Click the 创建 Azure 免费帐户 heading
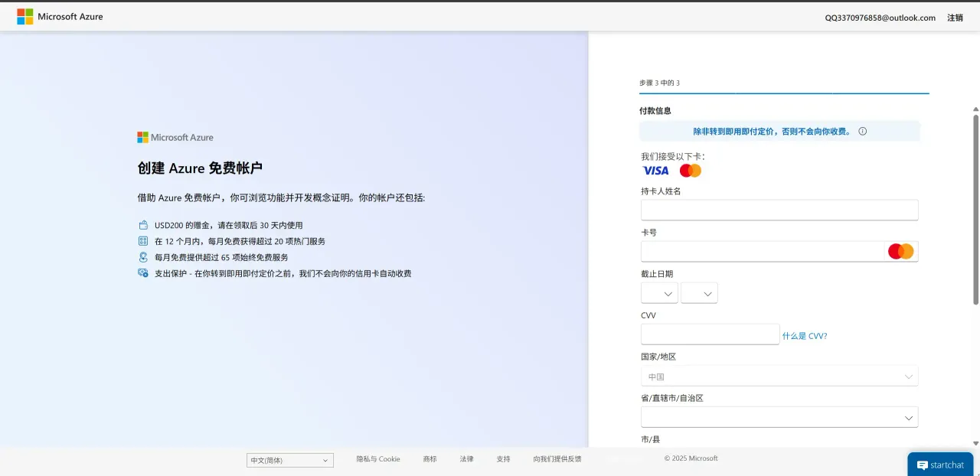The width and height of the screenshot is (980, 476). pyautogui.click(x=200, y=168)
